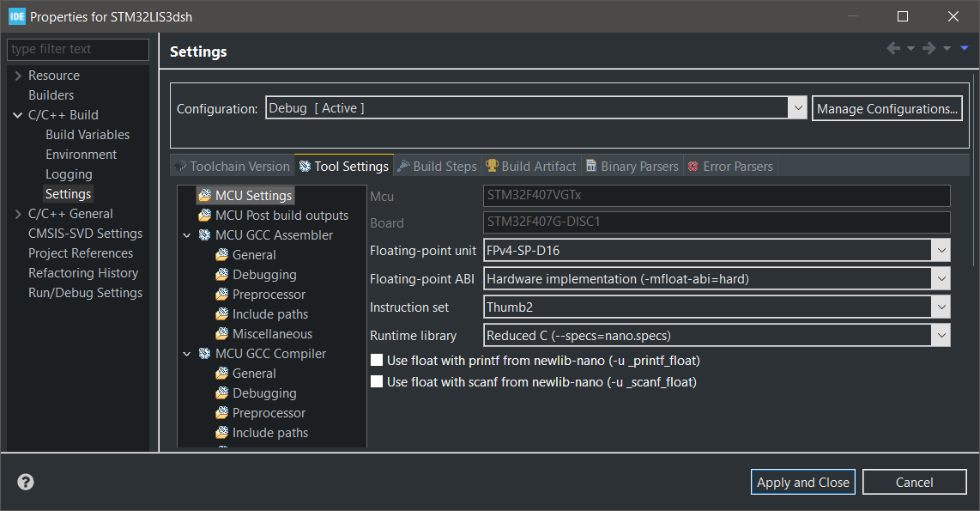
Task: Click the Assembler Include paths folder icon
Action: point(222,314)
